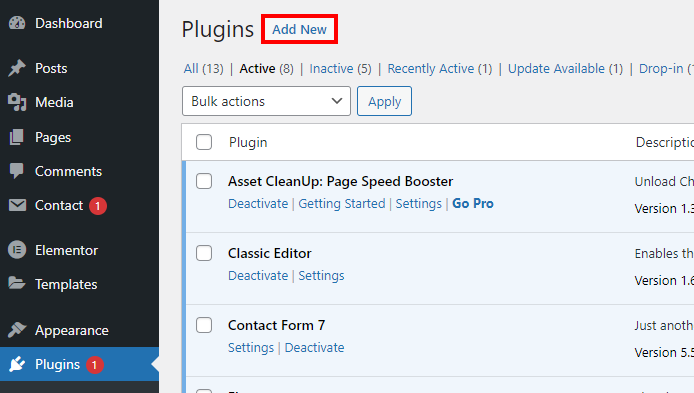
Task: Check the Asset CleanUp plugin checkbox
Action: (204, 181)
